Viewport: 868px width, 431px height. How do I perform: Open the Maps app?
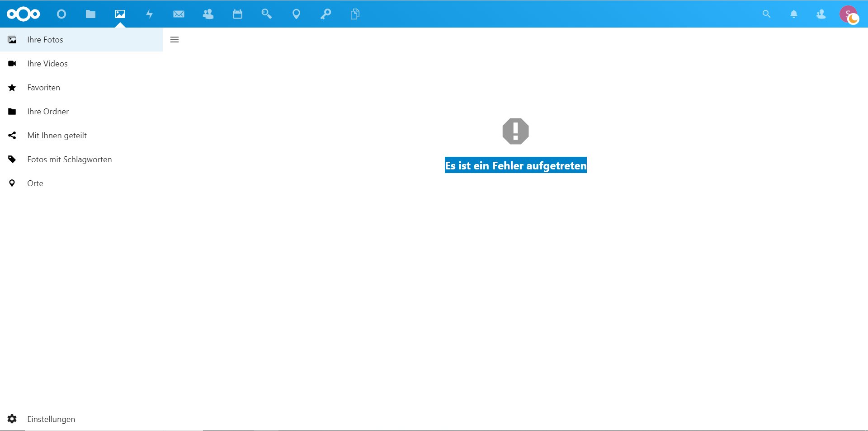tap(297, 14)
